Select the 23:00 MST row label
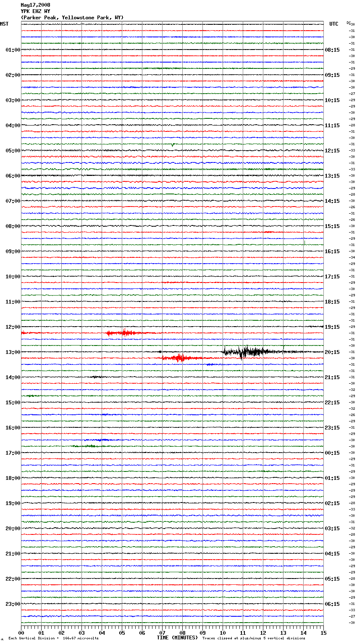The image size is (357, 644). point(13,604)
